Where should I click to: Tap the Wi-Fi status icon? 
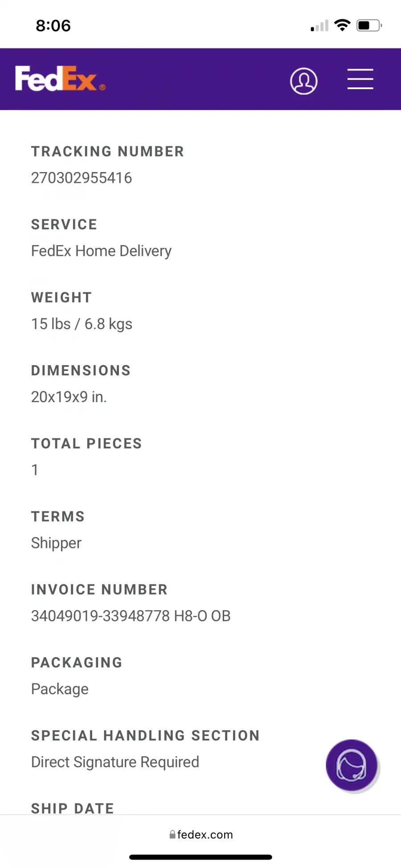click(342, 25)
